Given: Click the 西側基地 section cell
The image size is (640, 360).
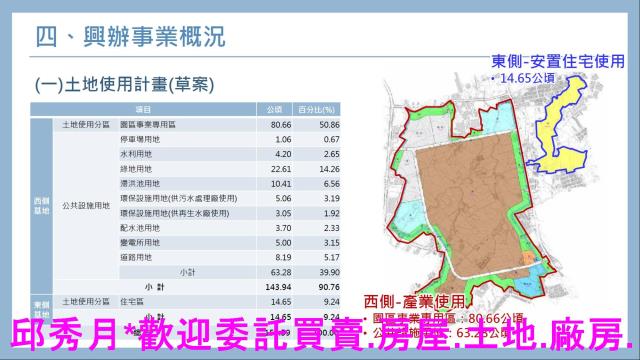Looking at the screenshot, I should pyautogui.click(x=42, y=206).
